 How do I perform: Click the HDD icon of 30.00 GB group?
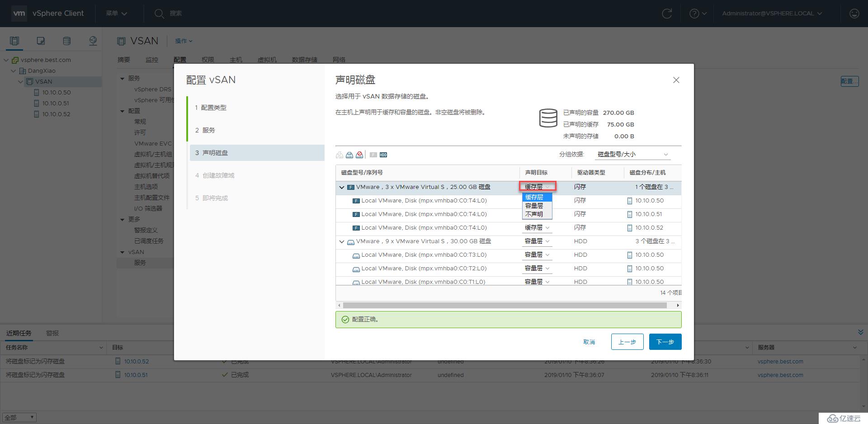click(350, 242)
